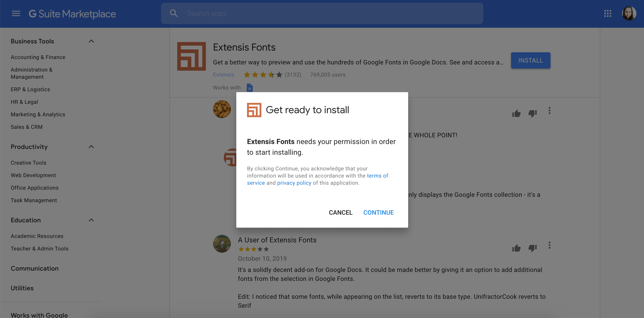The height and width of the screenshot is (318, 644).
Task: Open more options for first review
Action: pos(549,110)
